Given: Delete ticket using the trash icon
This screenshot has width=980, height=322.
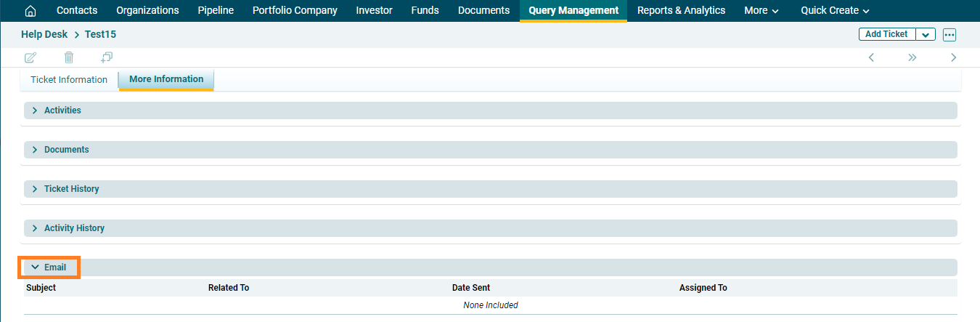Looking at the screenshot, I should point(69,57).
